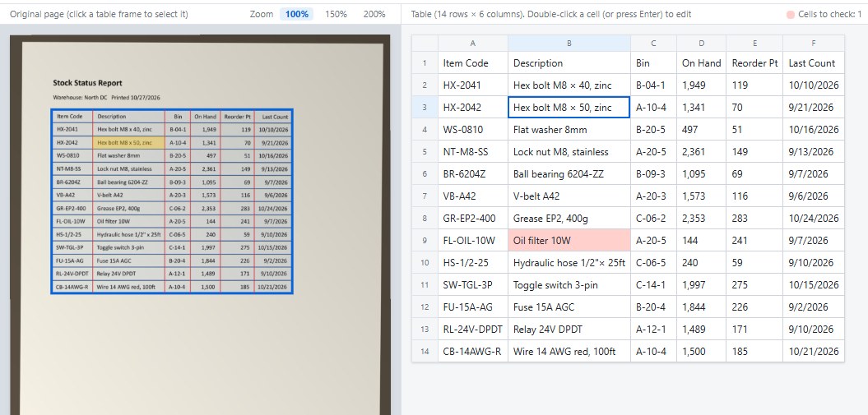Select column D header
Image resolution: width=868 pixels, height=415 pixels.
[701, 43]
